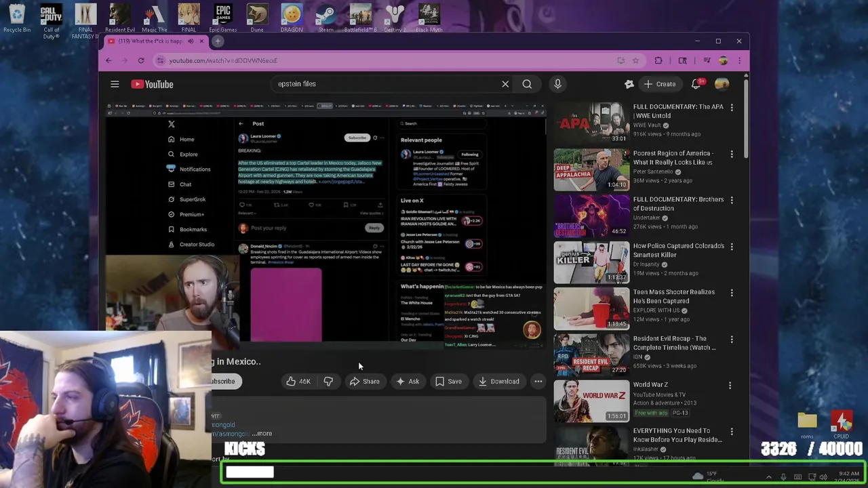Save the video to a playlist
The height and width of the screenshot is (488, 868).
click(x=448, y=382)
